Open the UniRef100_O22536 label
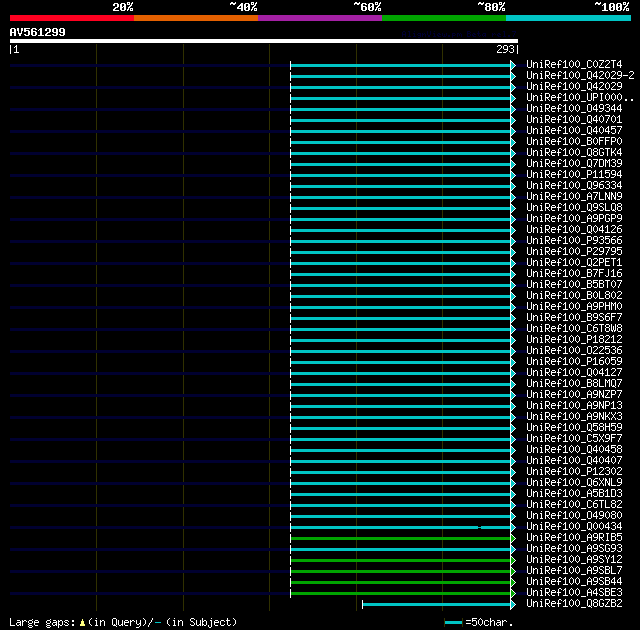 (574, 351)
